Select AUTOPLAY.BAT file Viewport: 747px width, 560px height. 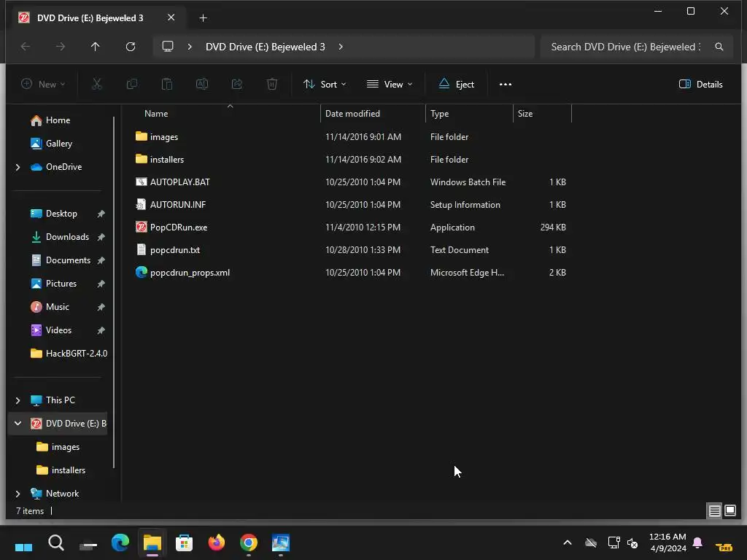click(x=350, y=182)
